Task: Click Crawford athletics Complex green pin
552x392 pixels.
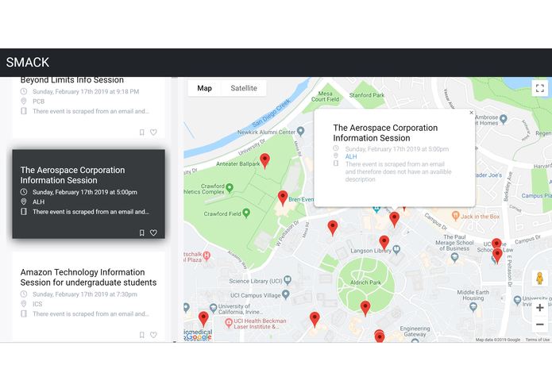Action: click(x=230, y=188)
